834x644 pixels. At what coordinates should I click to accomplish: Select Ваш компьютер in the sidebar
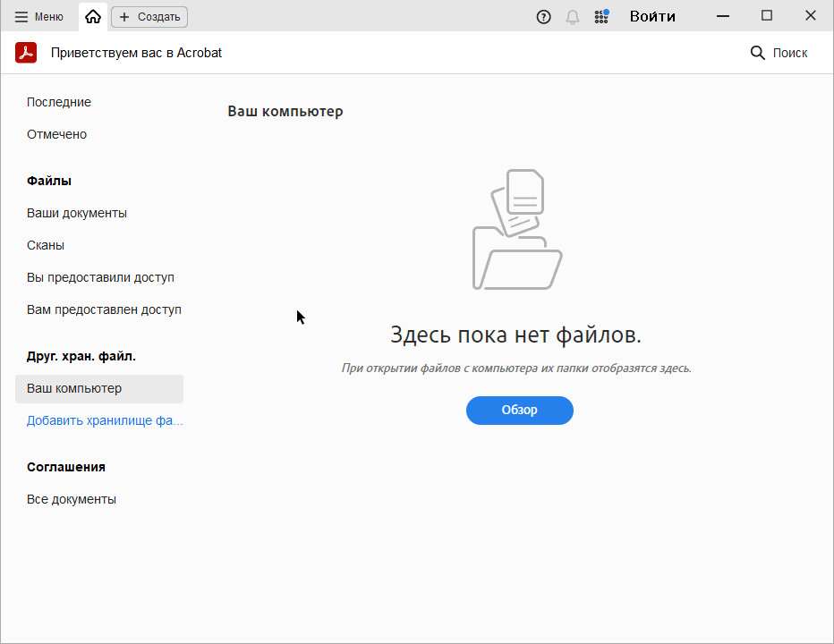pos(74,388)
